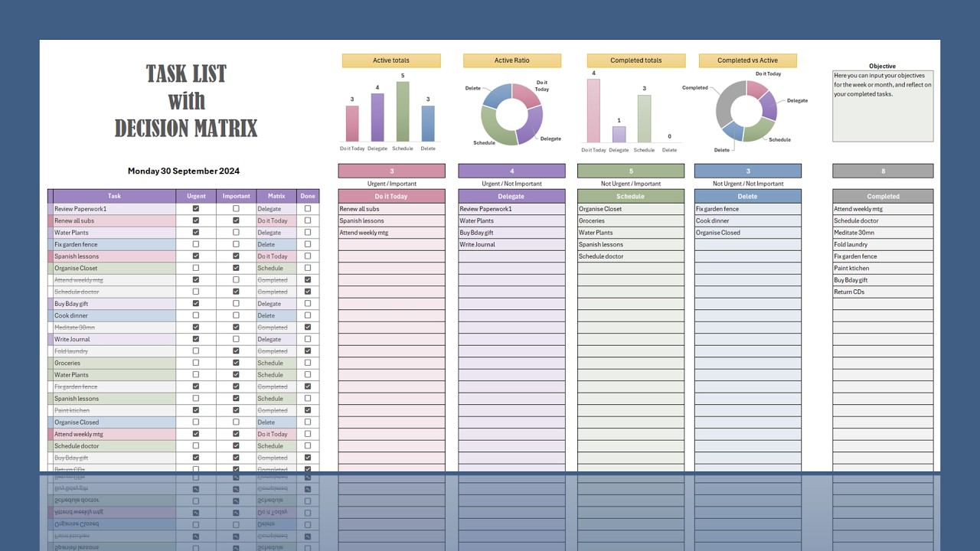This screenshot has width=980, height=551.
Task: Click the Matrix column header
Action: click(276, 196)
